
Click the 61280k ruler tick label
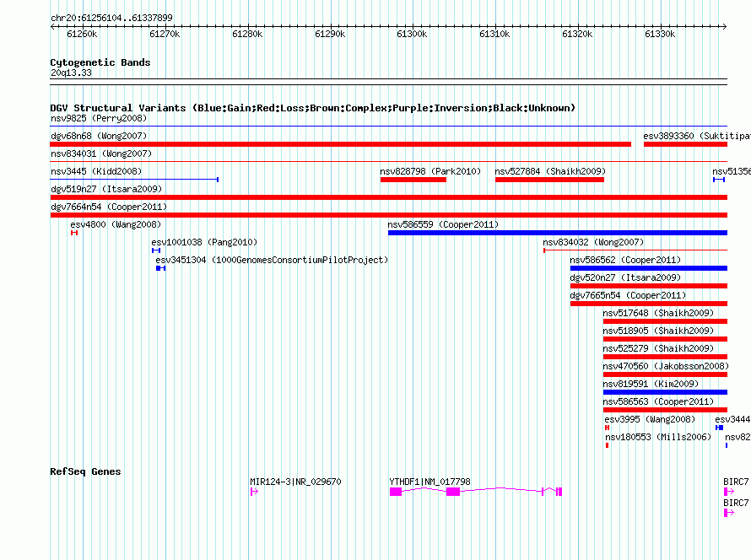click(x=247, y=34)
